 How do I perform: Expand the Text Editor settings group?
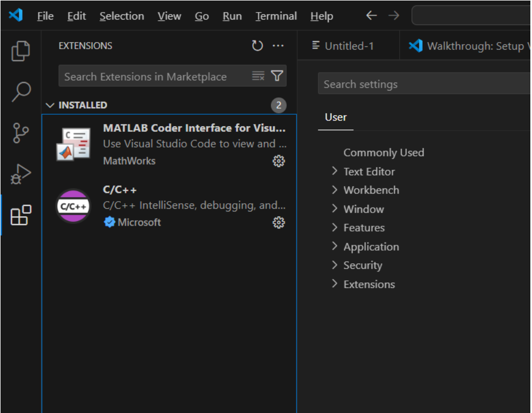[x=334, y=170]
